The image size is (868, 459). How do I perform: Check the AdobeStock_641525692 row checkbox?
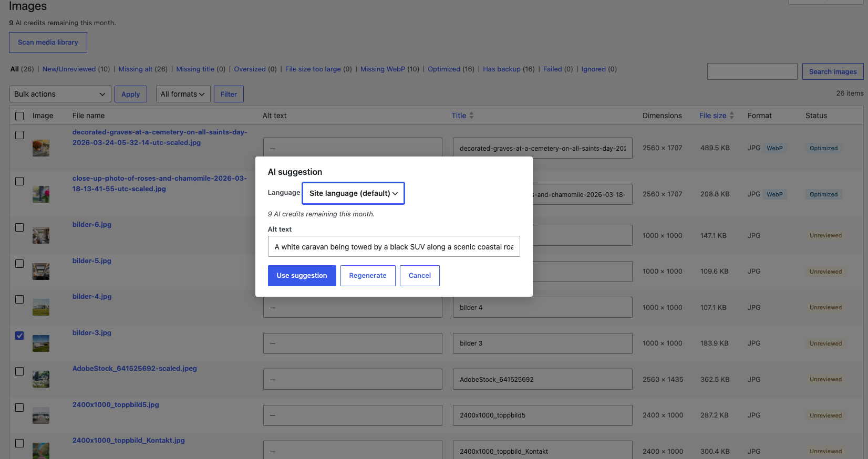[x=19, y=371]
